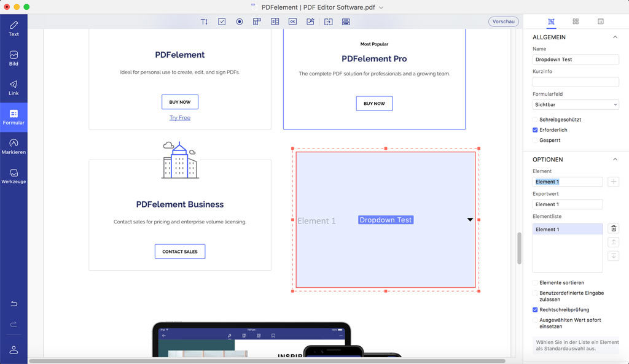629x364 pixels.
Task: Click BUY NOW under PDFelement Pro
Action: pyautogui.click(x=374, y=103)
